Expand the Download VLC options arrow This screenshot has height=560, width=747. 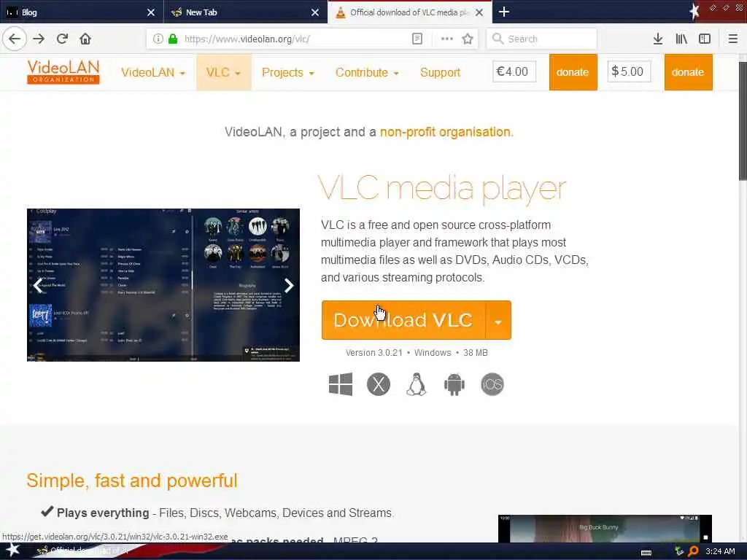tap(498, 320)
